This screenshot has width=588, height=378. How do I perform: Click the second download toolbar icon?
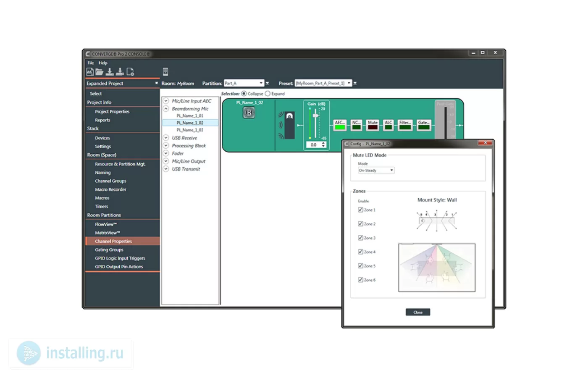(120, 72)
